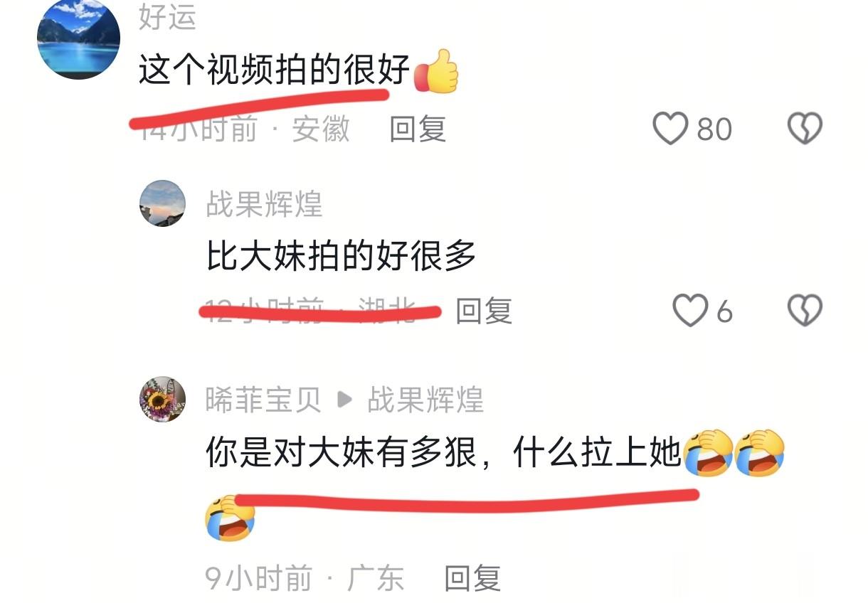Image resolution: width=868 pixels, height=603 pixels.
Task: Open username 好运 at top
Action: tap(167, 17)
